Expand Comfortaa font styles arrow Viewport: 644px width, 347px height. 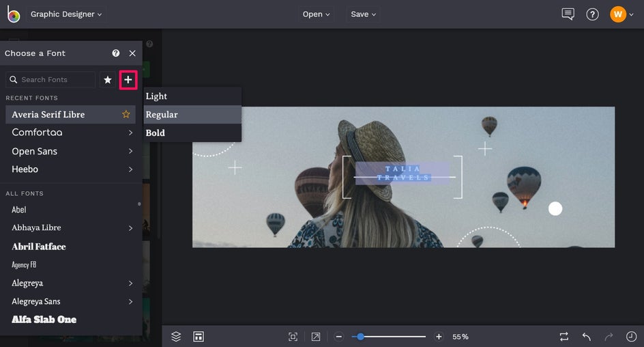click(130, 133)
